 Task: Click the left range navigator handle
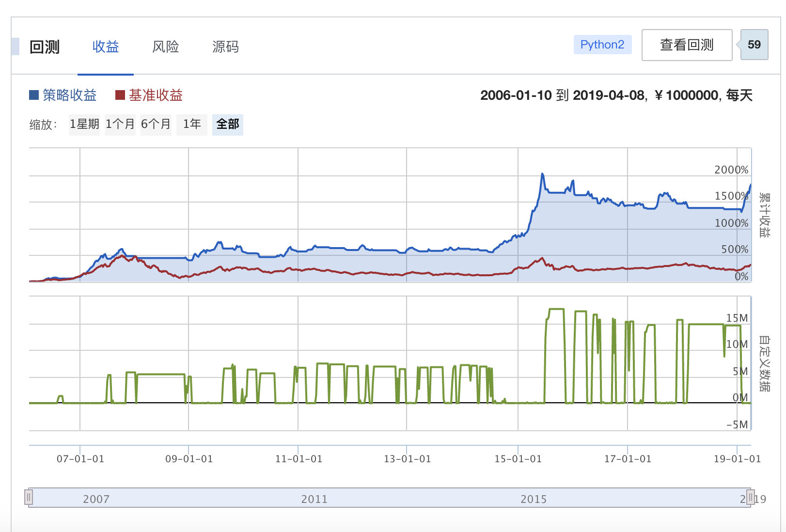[x=29, y=497]
